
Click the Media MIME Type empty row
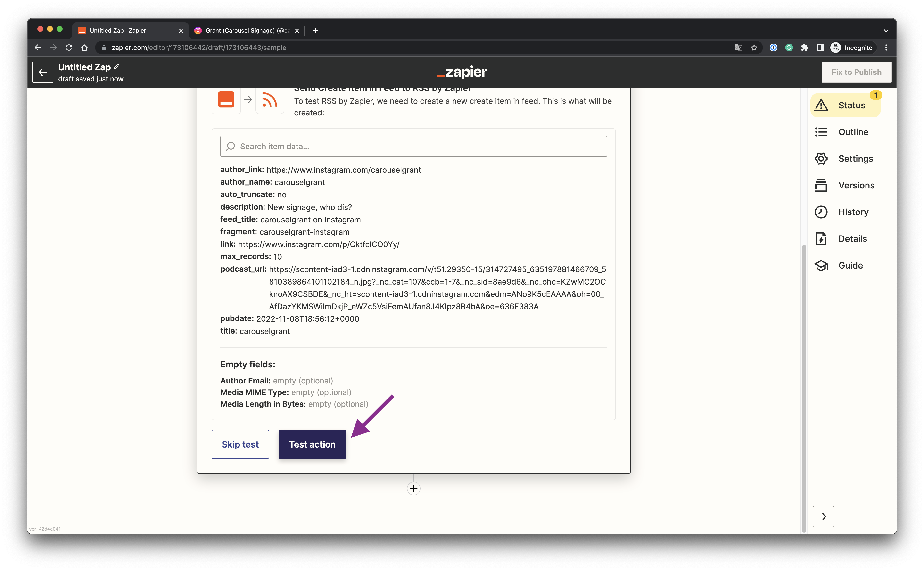coord(286,392)
